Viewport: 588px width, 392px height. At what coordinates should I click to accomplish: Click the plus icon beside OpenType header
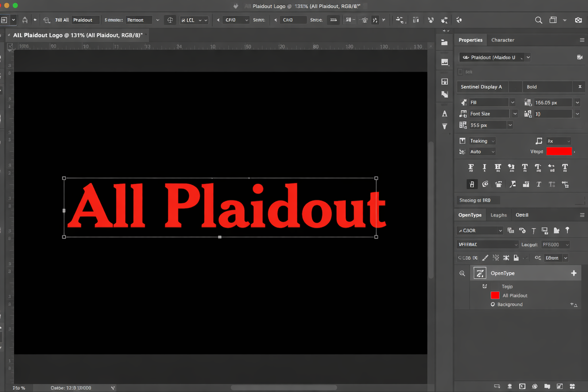coord(574,273)
